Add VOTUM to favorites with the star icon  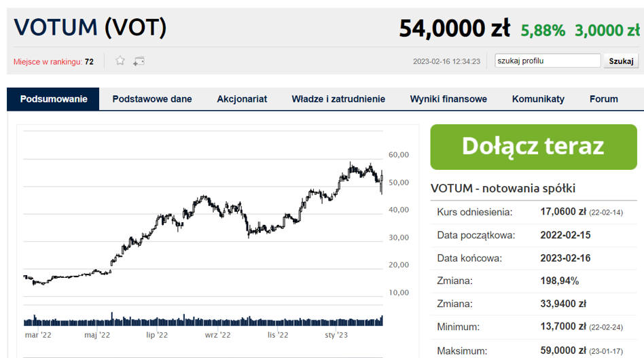[120, 60]
